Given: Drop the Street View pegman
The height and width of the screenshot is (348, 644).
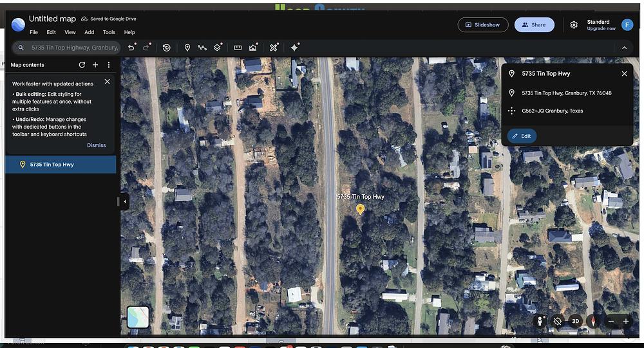Looking at the screenshot, I should tap(540, 321).
